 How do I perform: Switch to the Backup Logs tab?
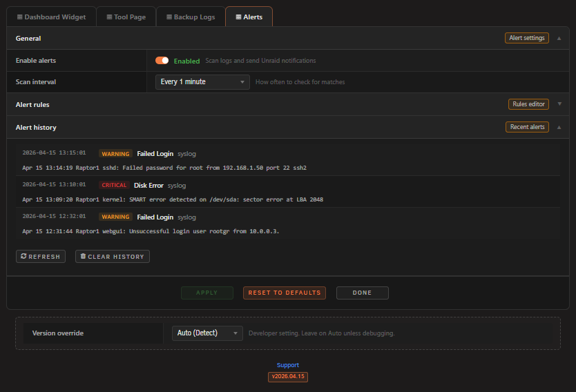pyautogui.click(x=191, y=17)
